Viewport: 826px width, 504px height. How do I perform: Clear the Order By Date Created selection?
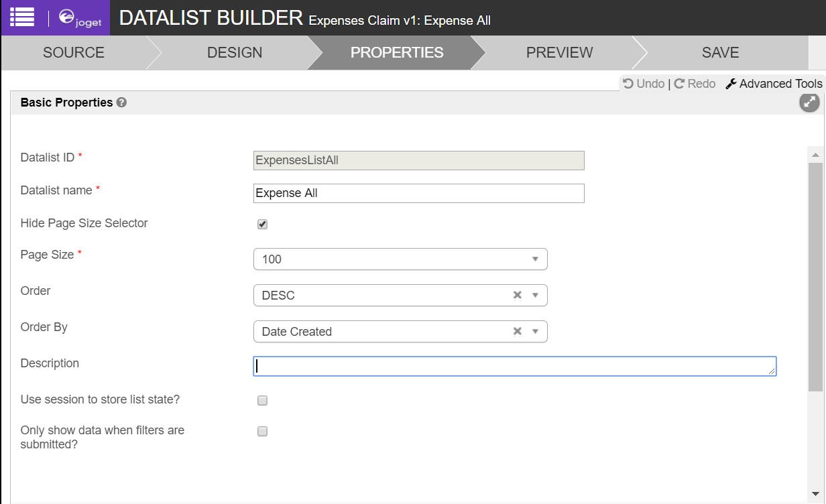point(517,331)
